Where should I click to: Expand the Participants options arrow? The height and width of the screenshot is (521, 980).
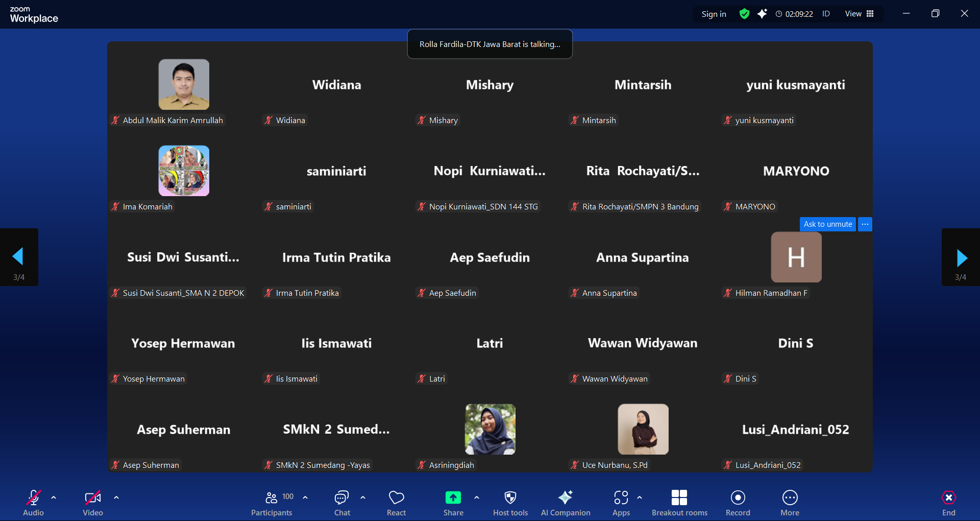[x=305, y=498]
